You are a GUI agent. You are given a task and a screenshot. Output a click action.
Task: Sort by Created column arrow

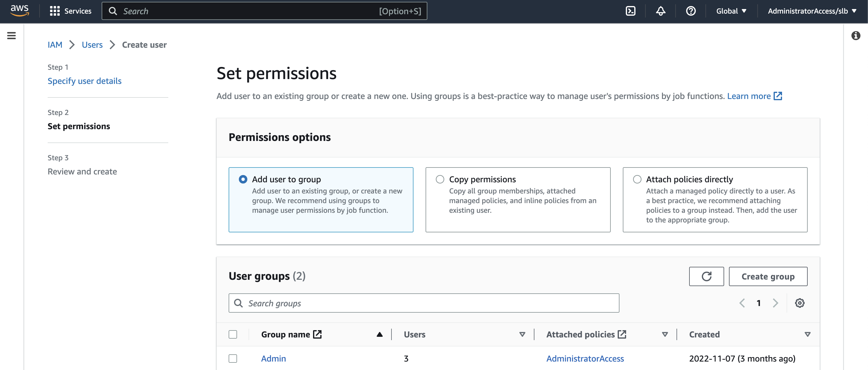tap(807, 334)
